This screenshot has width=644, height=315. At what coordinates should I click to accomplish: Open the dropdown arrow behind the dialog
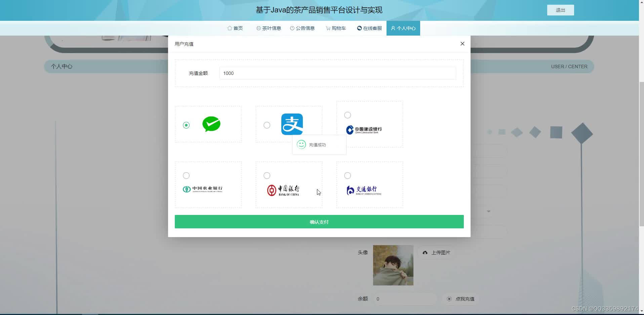[489, 211]
